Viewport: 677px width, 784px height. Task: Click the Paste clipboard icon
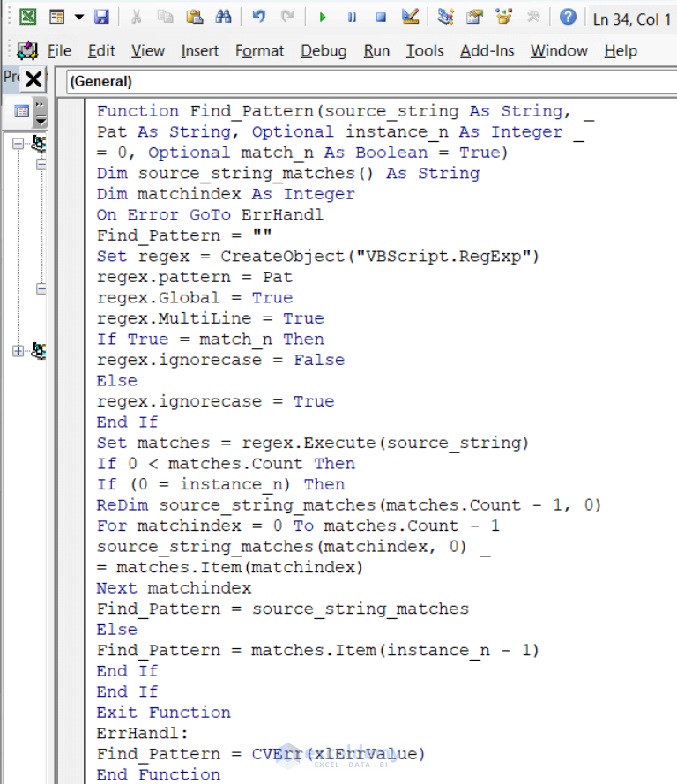click(x=194, y=18)
